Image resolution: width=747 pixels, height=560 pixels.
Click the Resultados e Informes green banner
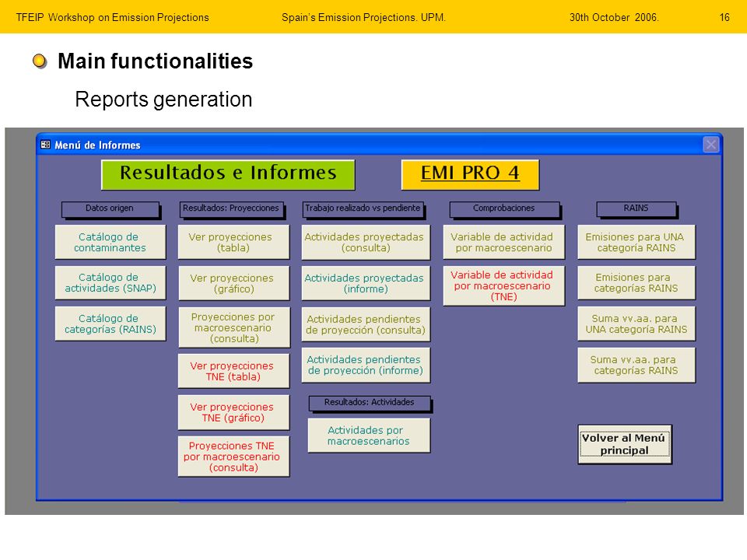click(x=228, y=174)
